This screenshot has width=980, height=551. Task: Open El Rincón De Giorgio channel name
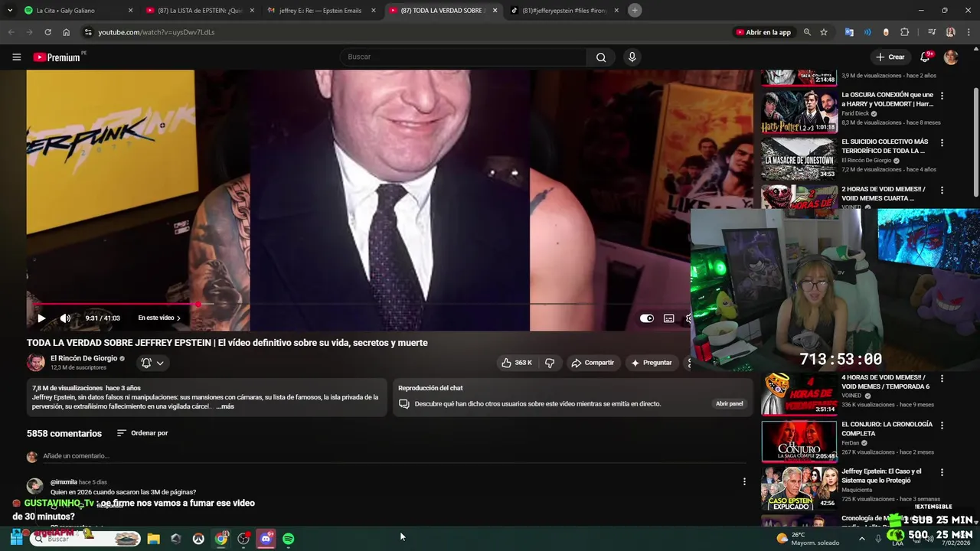click(83, 358)
